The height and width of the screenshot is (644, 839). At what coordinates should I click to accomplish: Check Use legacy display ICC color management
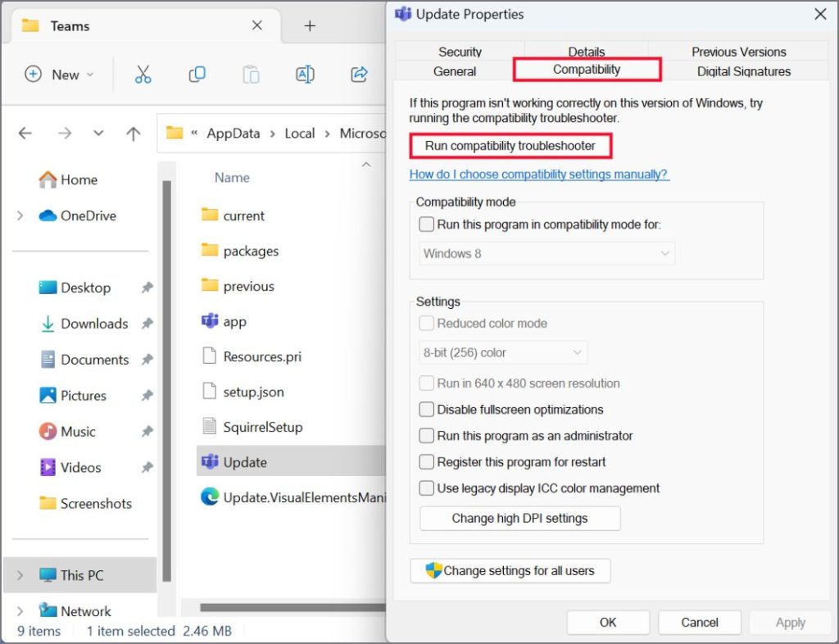click(426, 488)
